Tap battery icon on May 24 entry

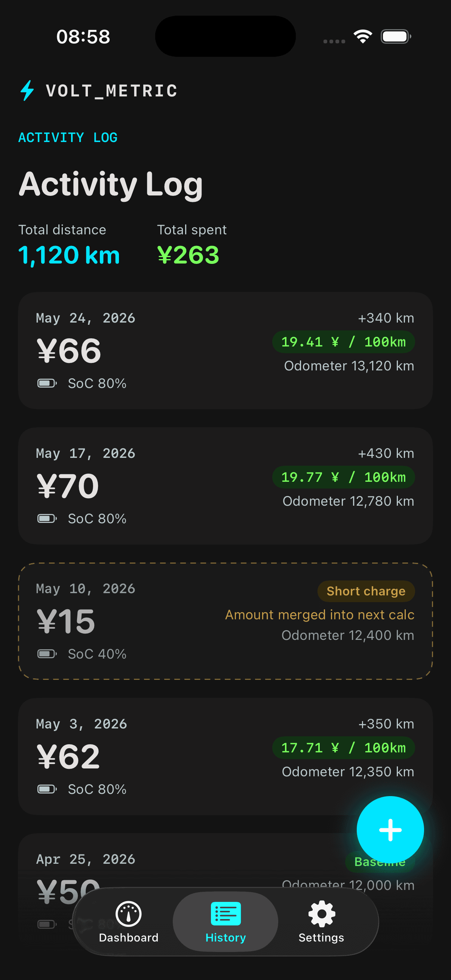[x=47, y=383]
